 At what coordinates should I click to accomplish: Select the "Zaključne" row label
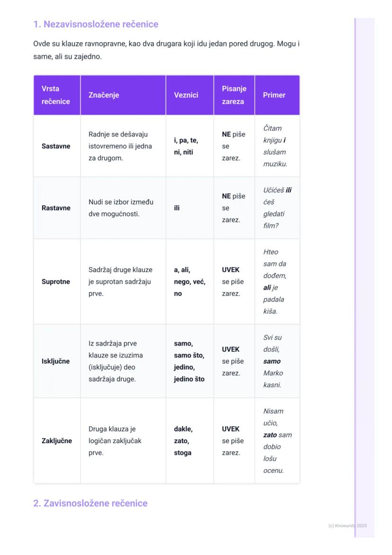(x=57, y=441)
